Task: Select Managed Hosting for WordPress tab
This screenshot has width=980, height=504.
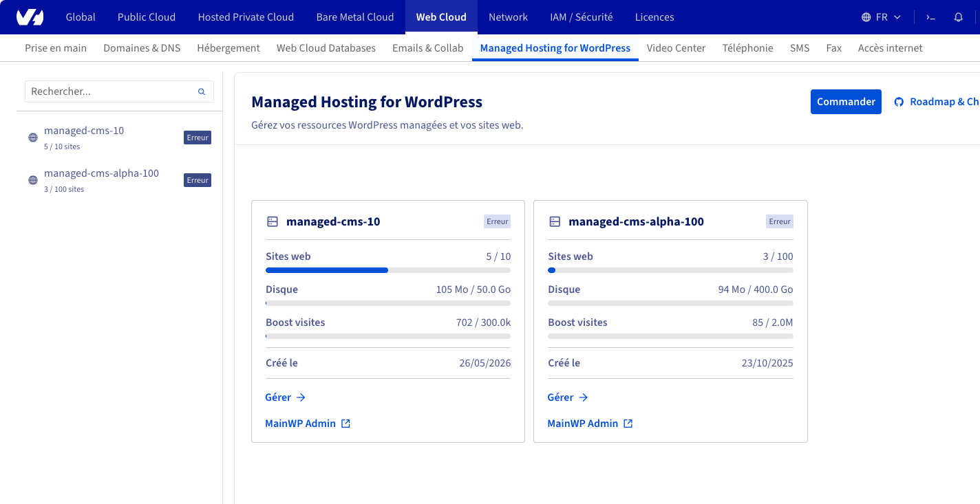Action: (555, 48)
